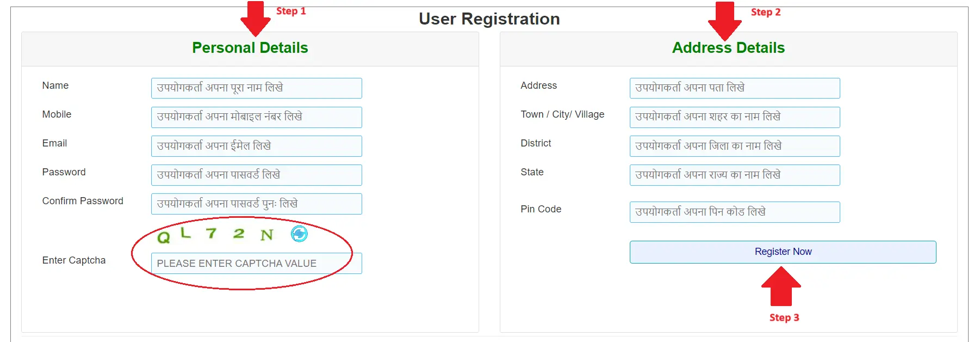
Task: Click the User Registration page title
Action: [489, 19]
